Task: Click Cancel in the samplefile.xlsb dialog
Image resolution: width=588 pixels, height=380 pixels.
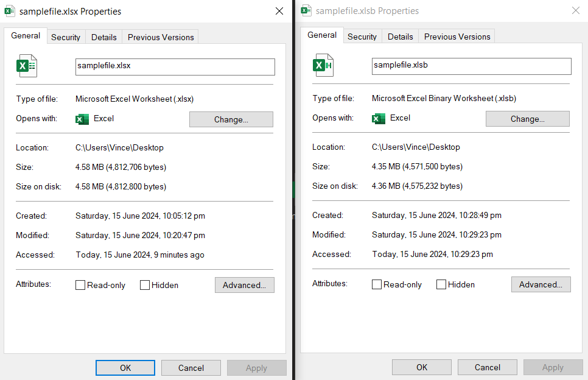Action: [487, 367]
